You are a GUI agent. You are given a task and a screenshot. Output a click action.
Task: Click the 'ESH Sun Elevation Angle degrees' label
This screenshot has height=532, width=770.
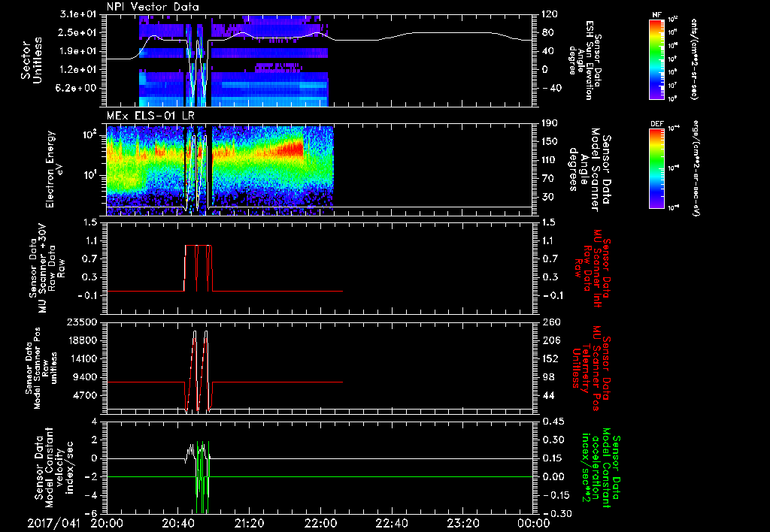click(585, 60)
